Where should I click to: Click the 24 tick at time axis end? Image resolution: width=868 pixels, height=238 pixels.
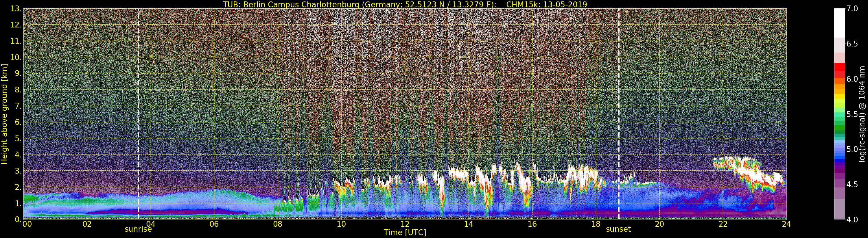786,224
